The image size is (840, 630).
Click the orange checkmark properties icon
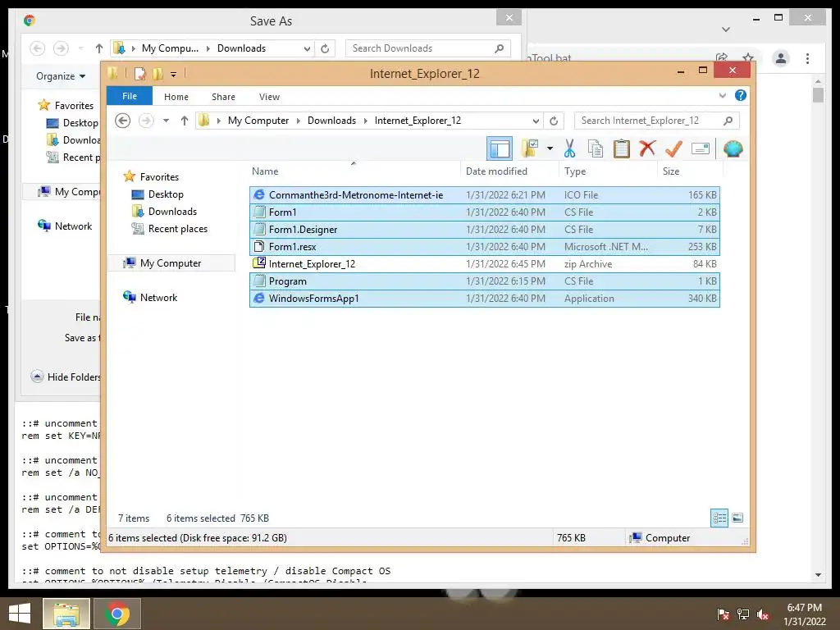[673, 148]
